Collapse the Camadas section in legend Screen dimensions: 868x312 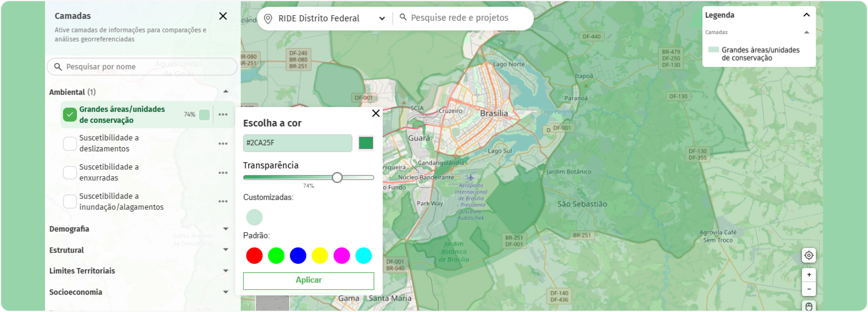coord(806,32)
